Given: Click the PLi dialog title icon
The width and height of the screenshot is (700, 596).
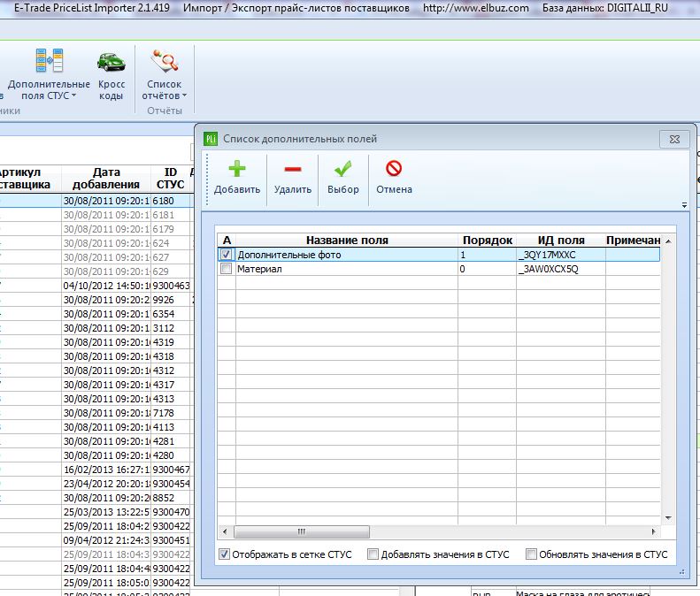Looking at the screenshot, I should (x=211, y=139).
